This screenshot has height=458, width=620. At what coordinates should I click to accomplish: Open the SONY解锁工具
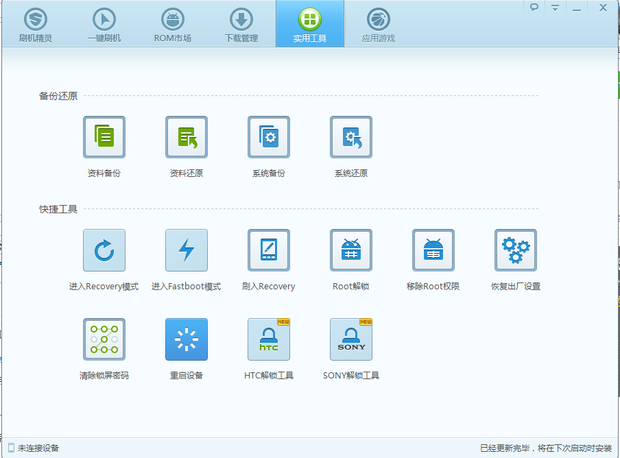[x=351, y=340]
